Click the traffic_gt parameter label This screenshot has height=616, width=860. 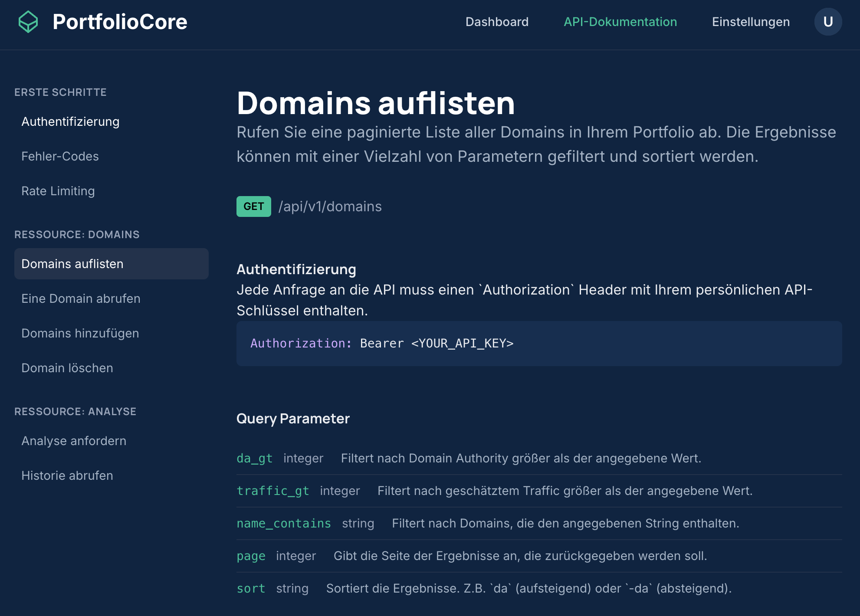click(273, 491)
